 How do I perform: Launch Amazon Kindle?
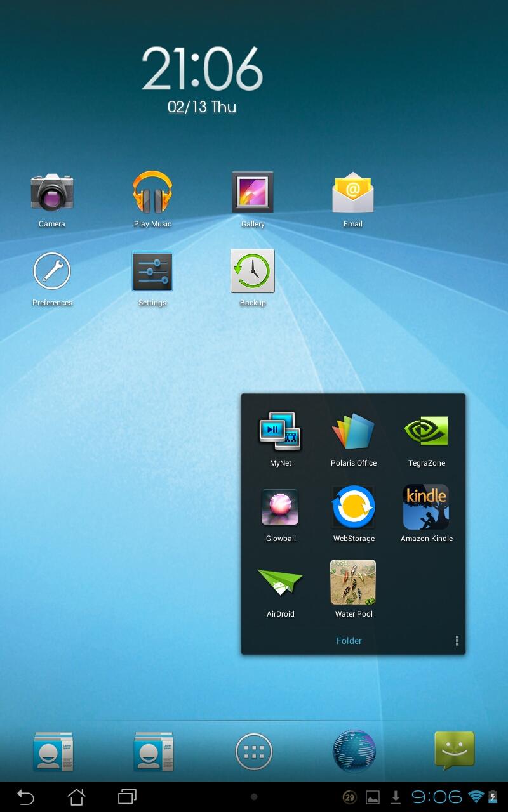pos(427,507)
